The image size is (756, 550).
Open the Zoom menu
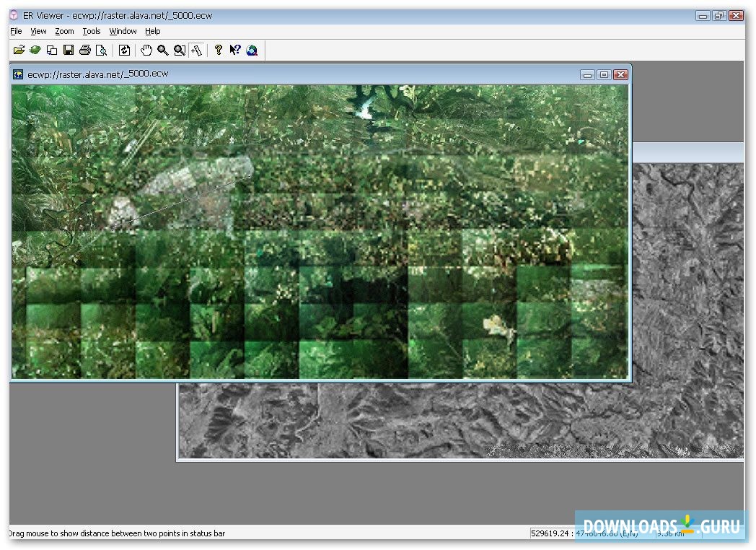pyautogui.click(x=64, y=31)
